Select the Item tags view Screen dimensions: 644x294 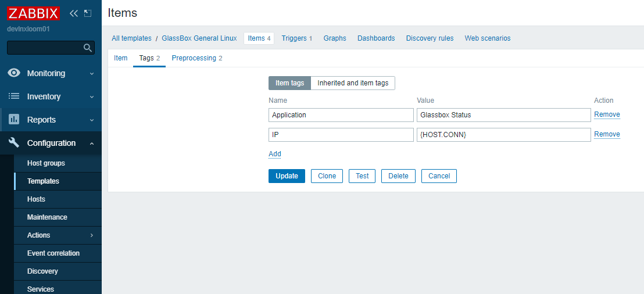click(x=289, y=83)
